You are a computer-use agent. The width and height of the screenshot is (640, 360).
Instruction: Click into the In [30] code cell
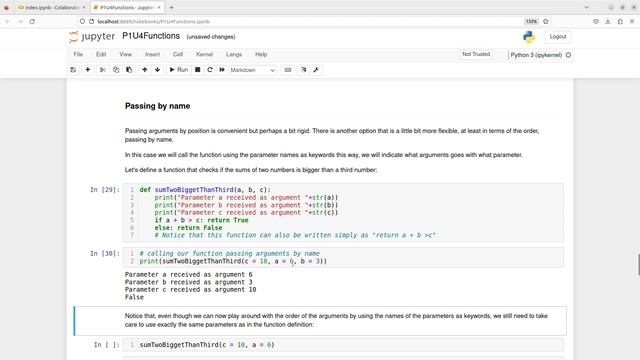(x=343, y=257)
